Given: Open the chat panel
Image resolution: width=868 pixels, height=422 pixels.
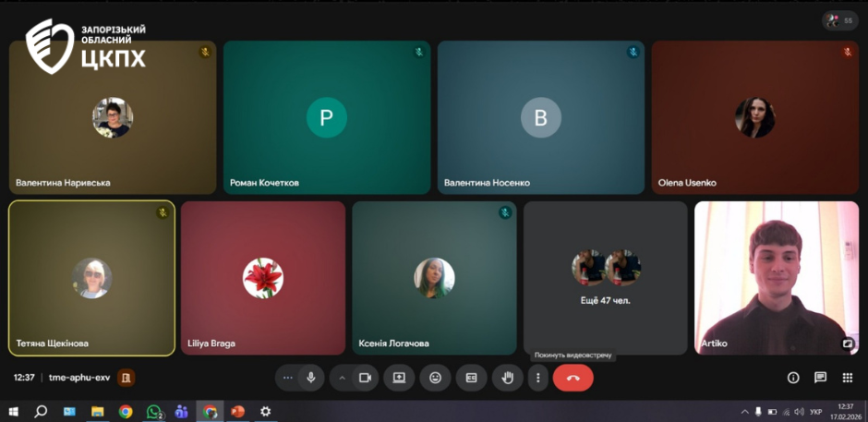Looking at the screenshot, I should (820, 378).
